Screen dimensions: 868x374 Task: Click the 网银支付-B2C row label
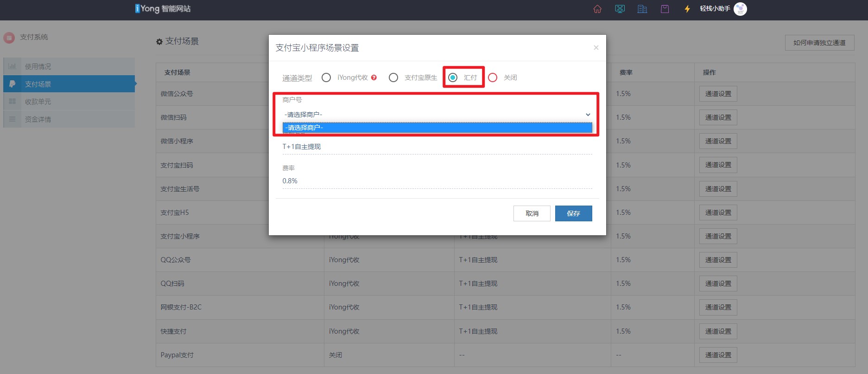pyautogui.click(x=181, y=307)
